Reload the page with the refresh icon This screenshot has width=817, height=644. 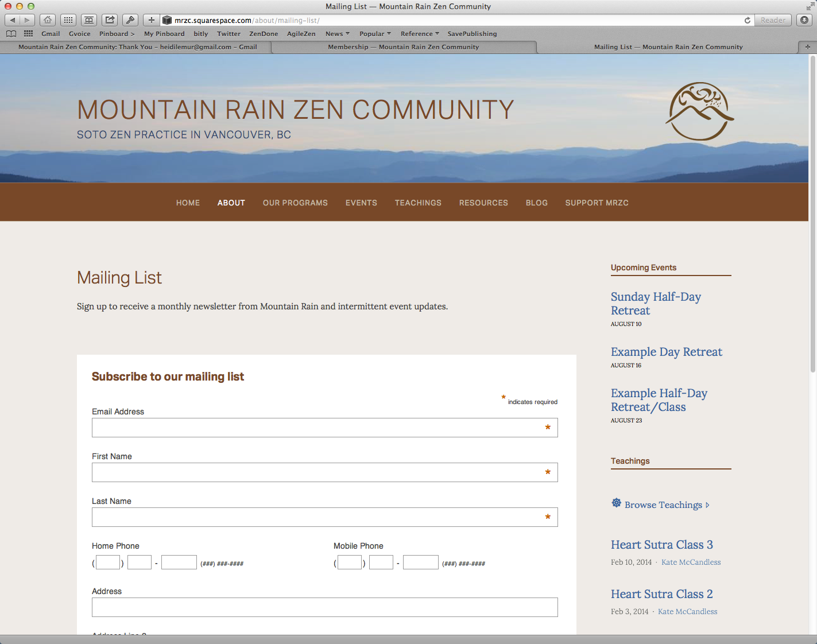pyautogui.click(x=747, y=20)
